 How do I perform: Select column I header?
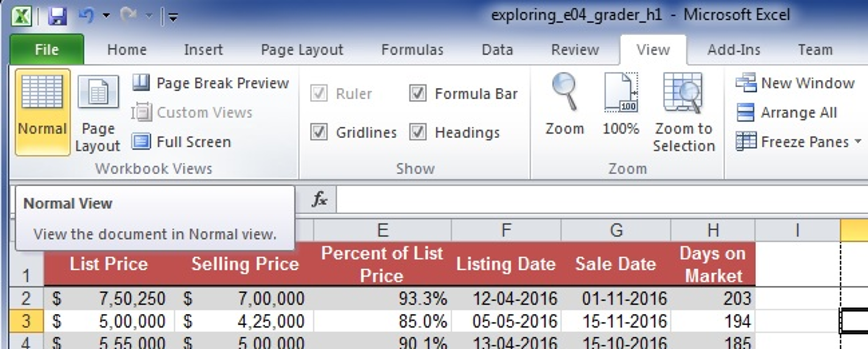pos(798,230)
